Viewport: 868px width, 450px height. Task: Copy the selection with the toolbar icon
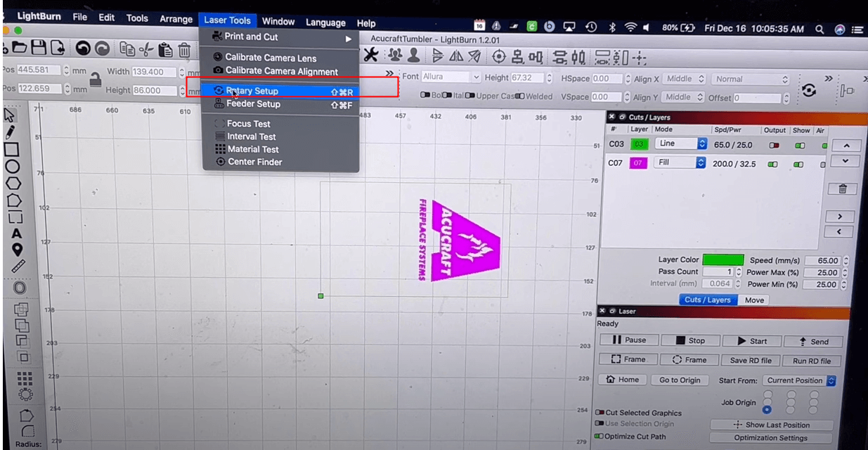[127, 49]
